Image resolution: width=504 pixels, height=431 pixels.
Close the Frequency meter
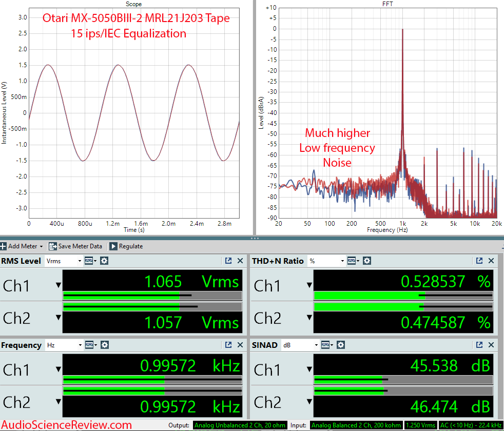[x=240, y=345]
